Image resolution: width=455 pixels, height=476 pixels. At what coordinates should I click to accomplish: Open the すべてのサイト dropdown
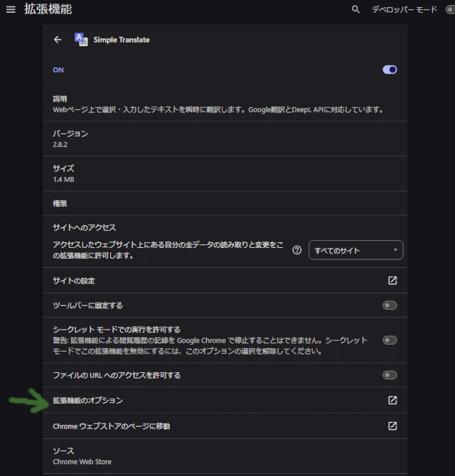coord(355,250)
